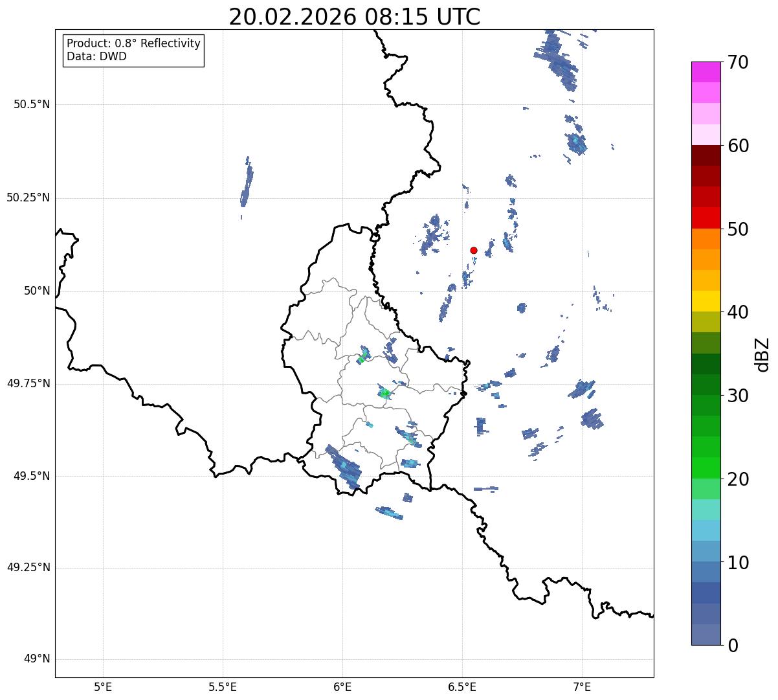Click the yellow colorbar segment
This screenshot has width=778, height=700.
[706, 301]
